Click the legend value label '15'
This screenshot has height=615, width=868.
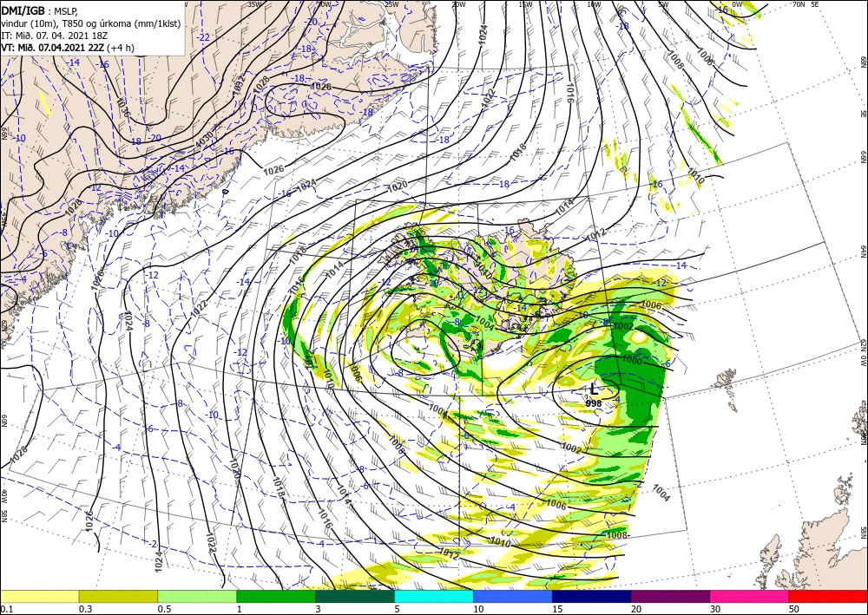point(557,609)
